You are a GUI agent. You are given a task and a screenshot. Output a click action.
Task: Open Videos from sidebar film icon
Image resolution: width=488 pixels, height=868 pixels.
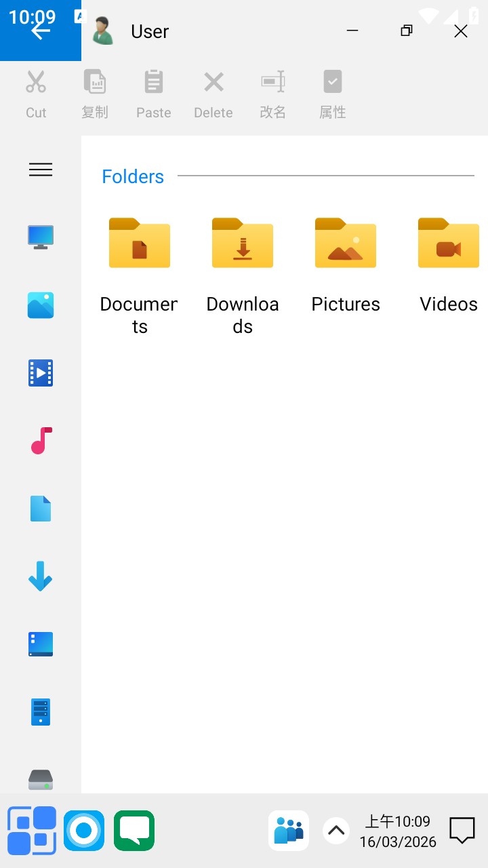pos(41,373)
